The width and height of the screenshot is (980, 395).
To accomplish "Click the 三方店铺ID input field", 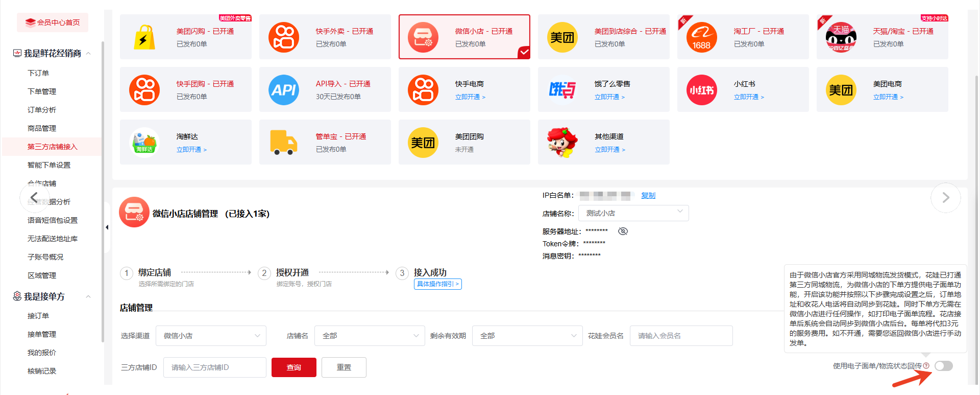I will coord(214,367).
